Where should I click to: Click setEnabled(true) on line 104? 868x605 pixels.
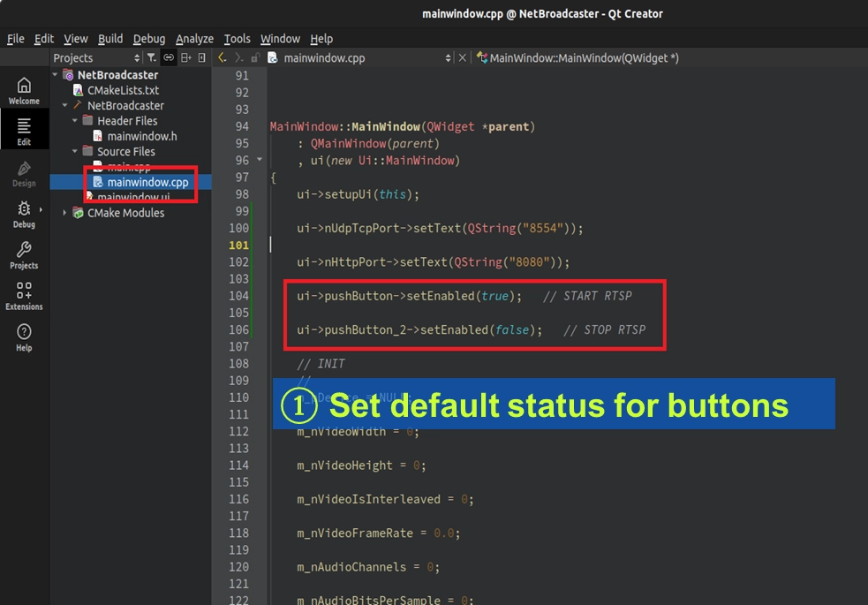pyautogui.click(x=461, y=296)
